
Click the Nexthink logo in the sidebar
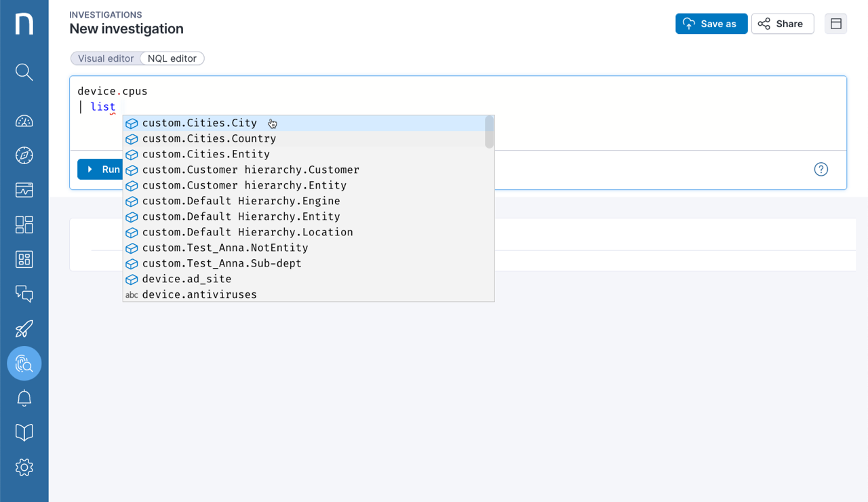(x=24, y=24)
